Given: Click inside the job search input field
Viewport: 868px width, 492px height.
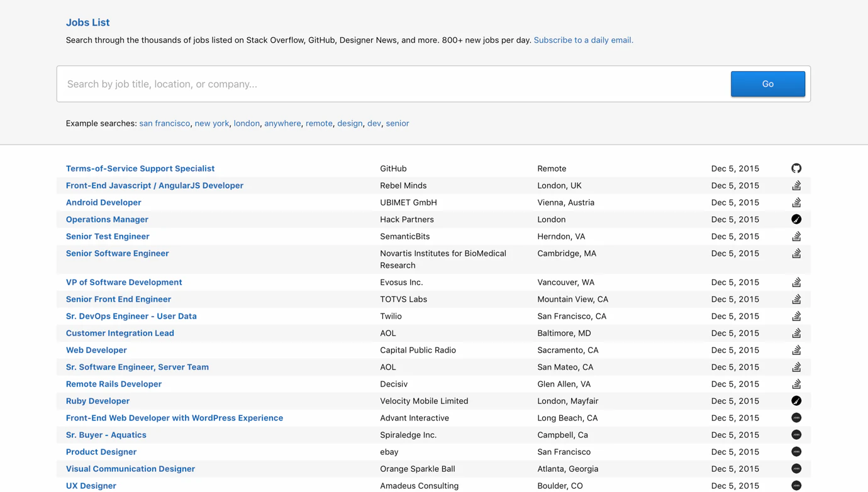Looking at the screenshot, I should [377, 84].
